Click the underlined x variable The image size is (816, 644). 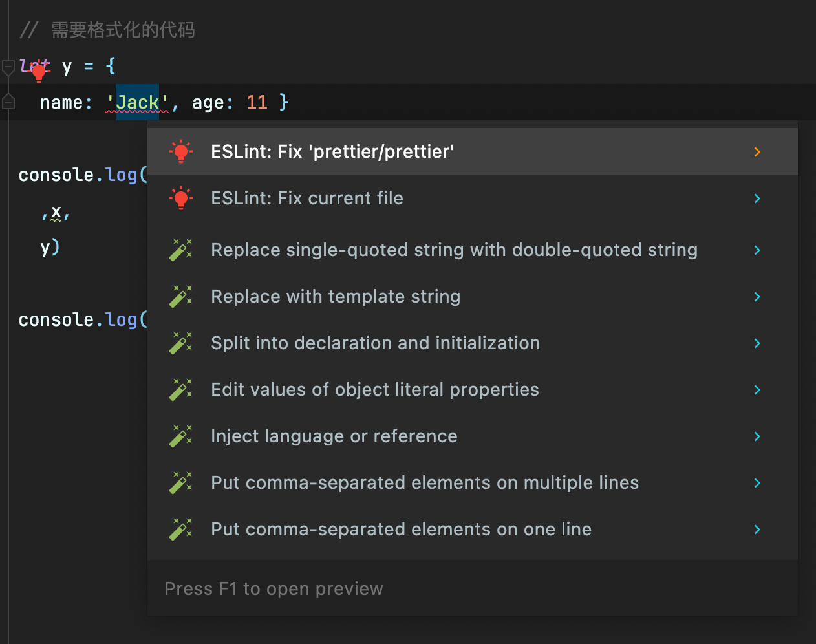56,212
